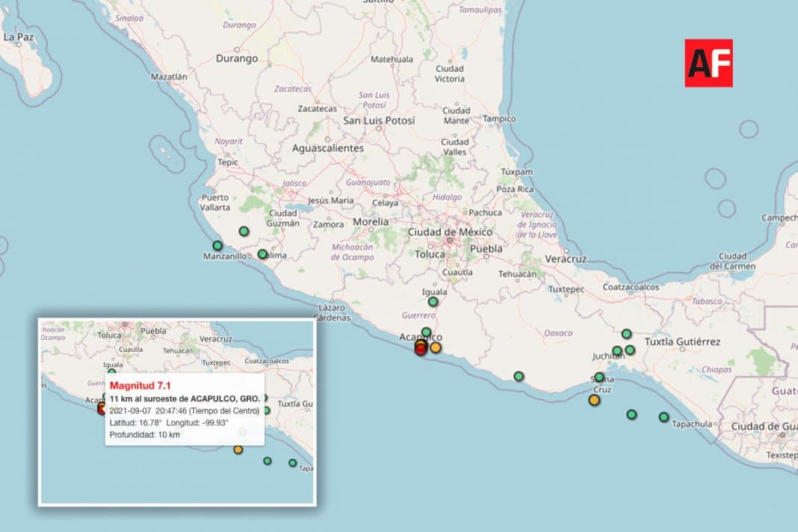
Task: Click the green marker directly above Acapulco label
Action: click(x=426, y=332)
